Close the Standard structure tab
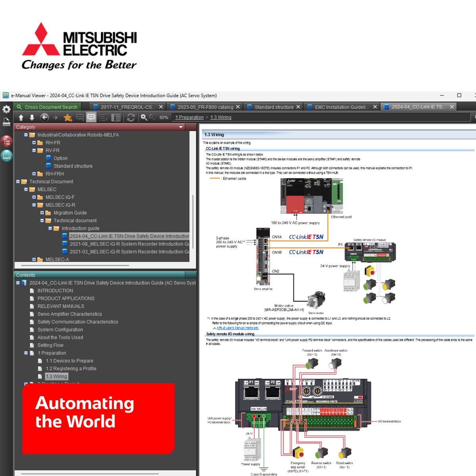476x476 pixels. click(298, 107)
